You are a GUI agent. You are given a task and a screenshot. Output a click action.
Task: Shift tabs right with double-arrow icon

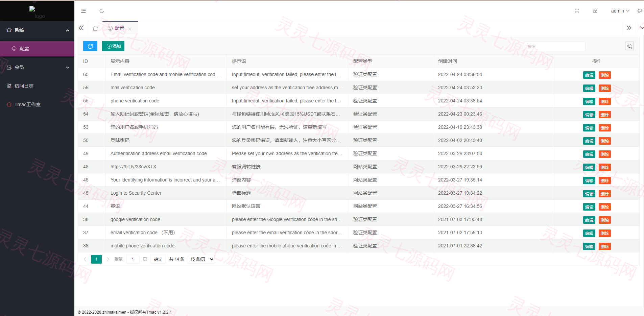point(629,28)
